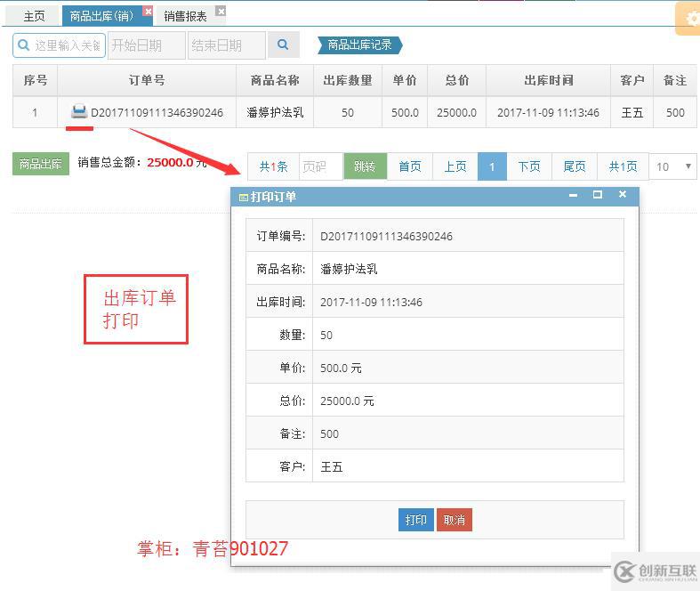Minimize the 打印订单 dialog
This screenshot has width=700, height=591.
coord(573,195)
